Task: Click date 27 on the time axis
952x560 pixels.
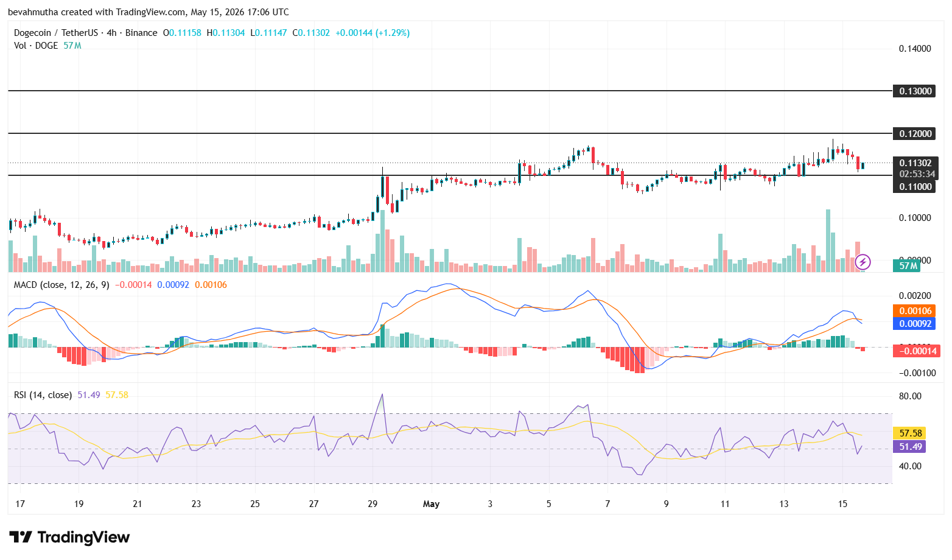Action: [313, 504]
